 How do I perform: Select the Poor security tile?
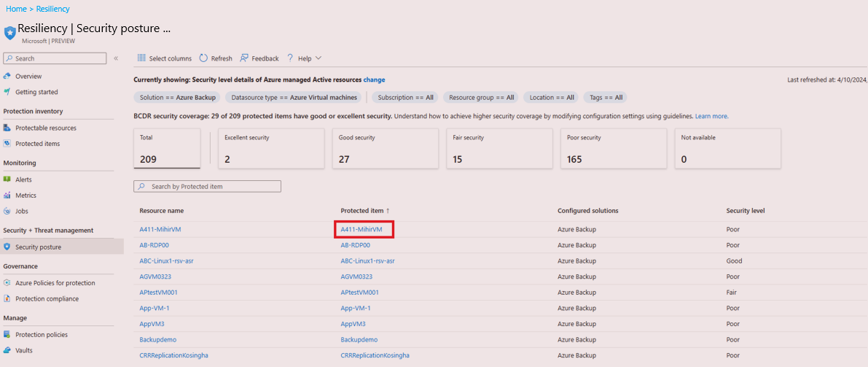point(614,149)
